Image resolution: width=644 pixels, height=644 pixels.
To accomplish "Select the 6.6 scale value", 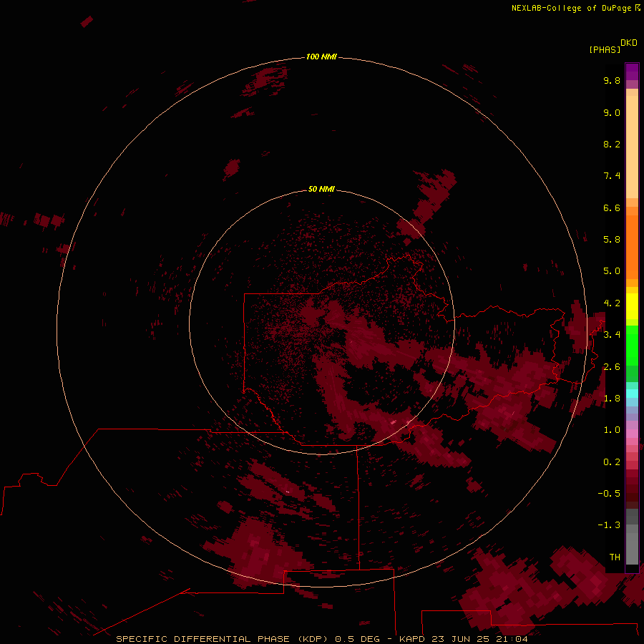I will point(612,208).
